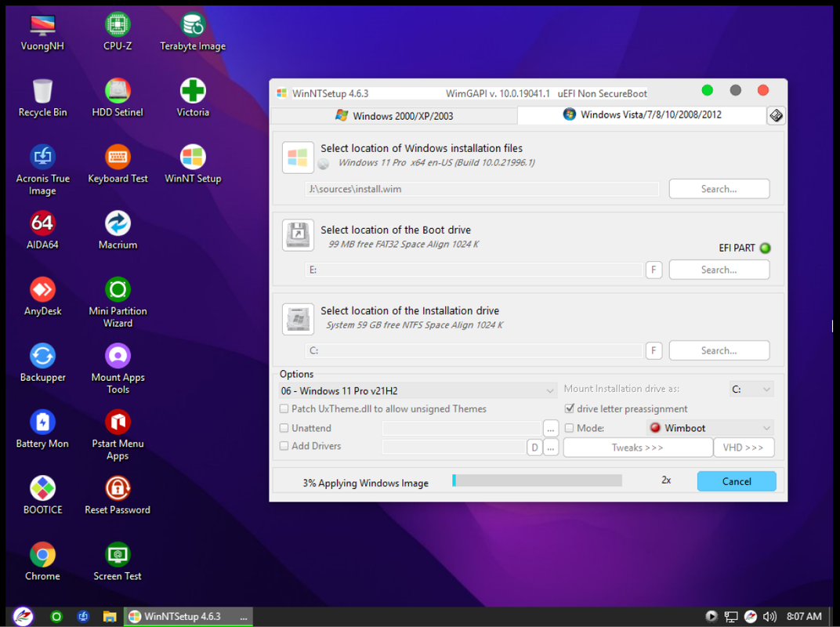Click Search for the Installation drive

coord(719,350)
